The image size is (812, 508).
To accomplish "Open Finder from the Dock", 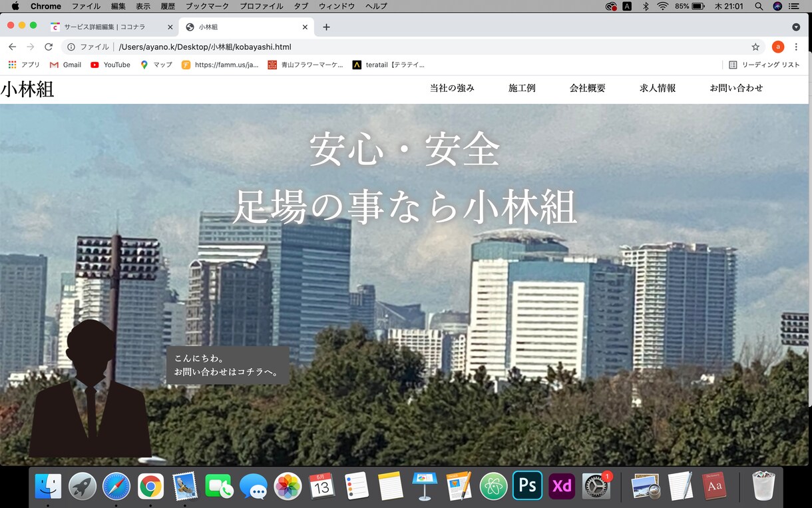I will [48, 486].
